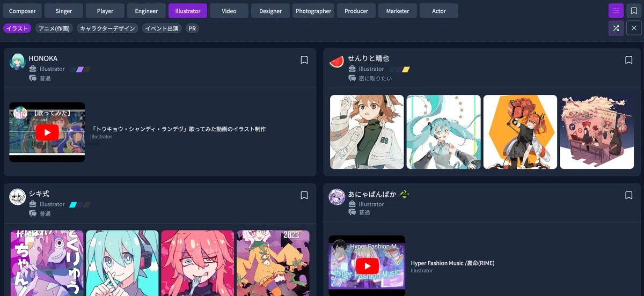This screenshot has height=296, width=644.
Task: Shuffle the results with random icon
Action: (616, 28)
